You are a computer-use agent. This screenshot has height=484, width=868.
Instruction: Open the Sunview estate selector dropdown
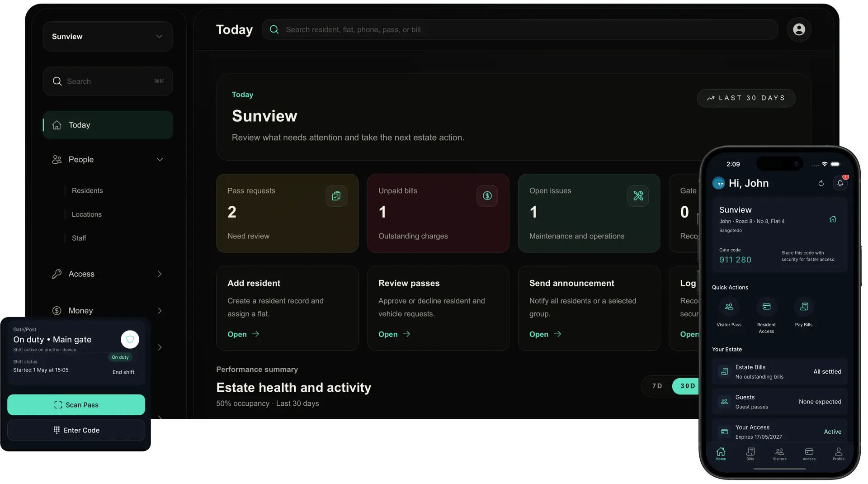pyautogui.click(x=108, y=37)
